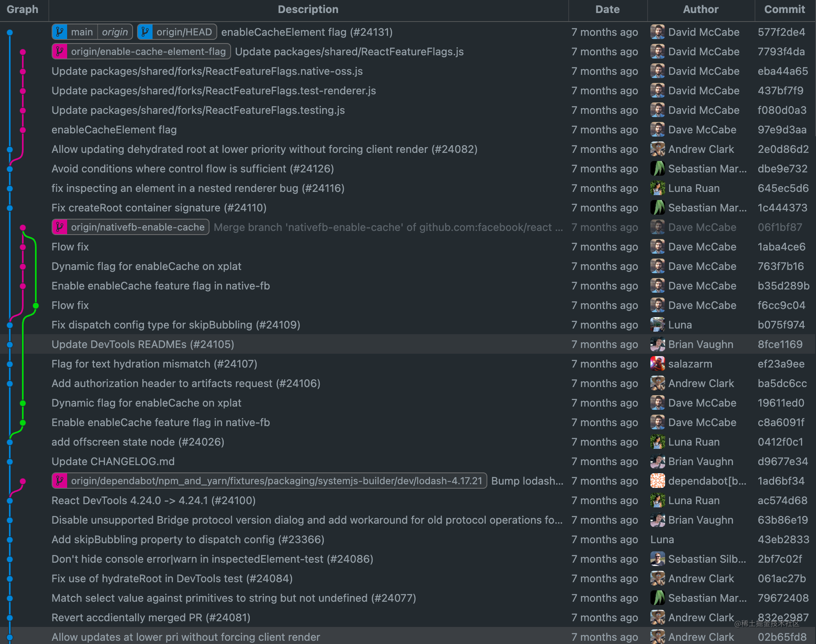Click the dependabot lodash branch icon
816x644 pixels.
(x=60, y=481)
